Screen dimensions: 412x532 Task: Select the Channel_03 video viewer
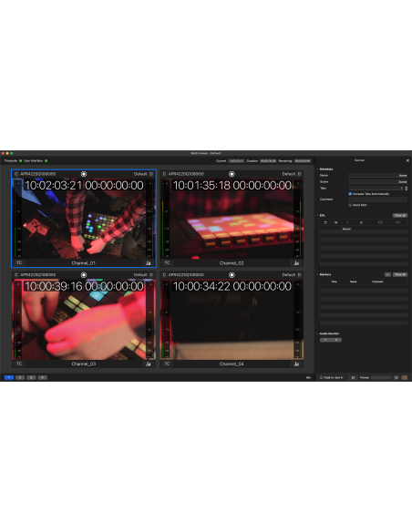tap(84, 319)
